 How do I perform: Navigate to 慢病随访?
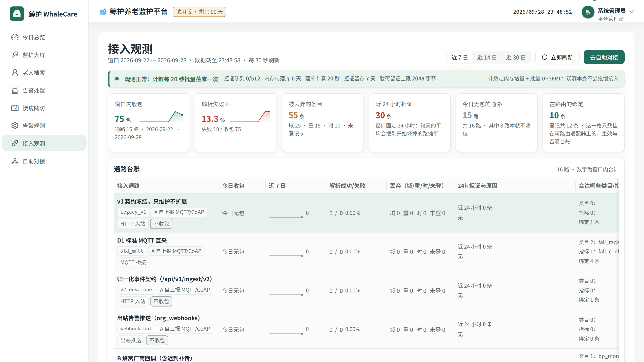tap(44, 108)
